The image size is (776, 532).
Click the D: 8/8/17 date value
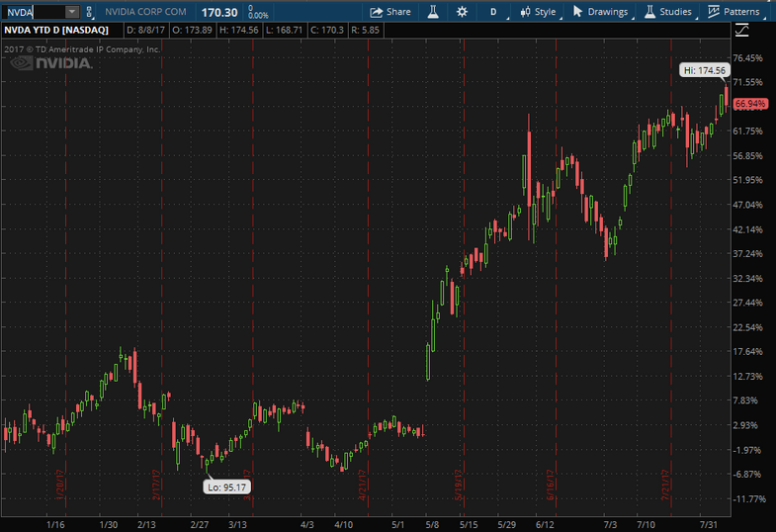(x=145, y=31)
